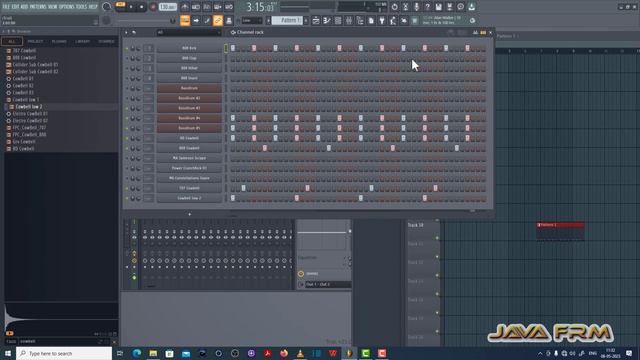The height and width of the screenshot is (360, 640).
Task: Click the stamp tool icon
Action: [x=229, y=20]
